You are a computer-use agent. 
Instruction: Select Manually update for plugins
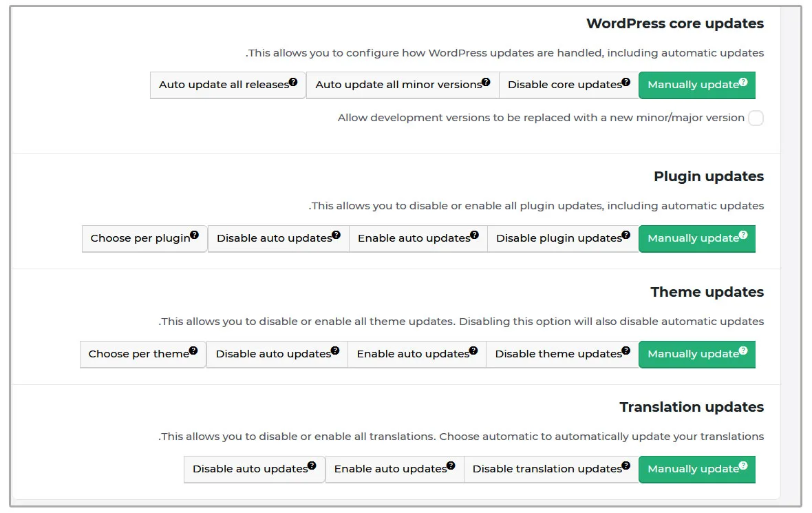coord(697,238)
